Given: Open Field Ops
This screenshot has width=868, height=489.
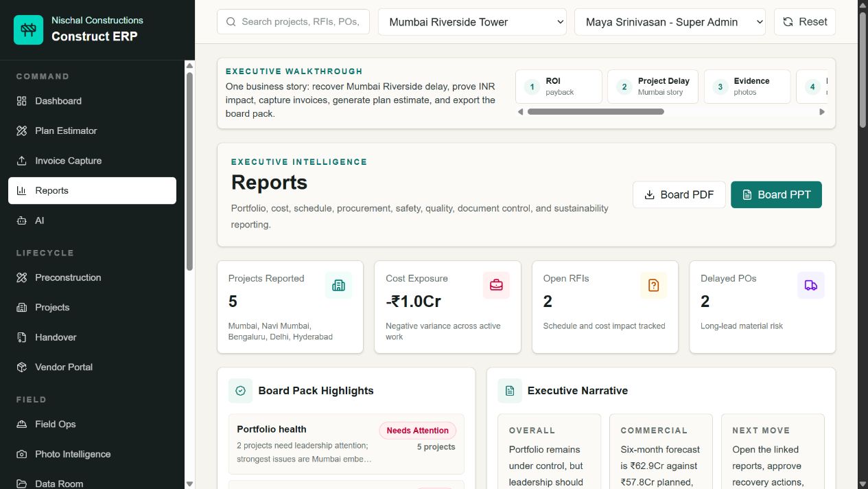Looking at the screenshot, I should 92,424.
